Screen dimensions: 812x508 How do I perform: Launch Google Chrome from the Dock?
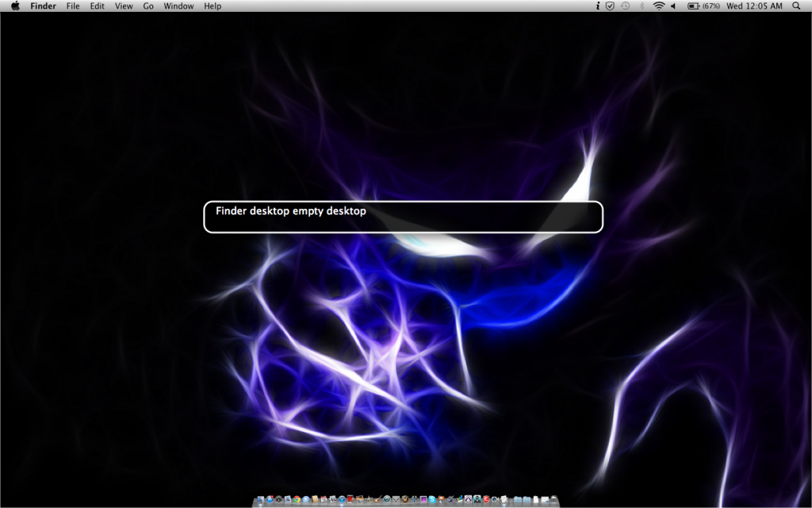tap(297, 500)
